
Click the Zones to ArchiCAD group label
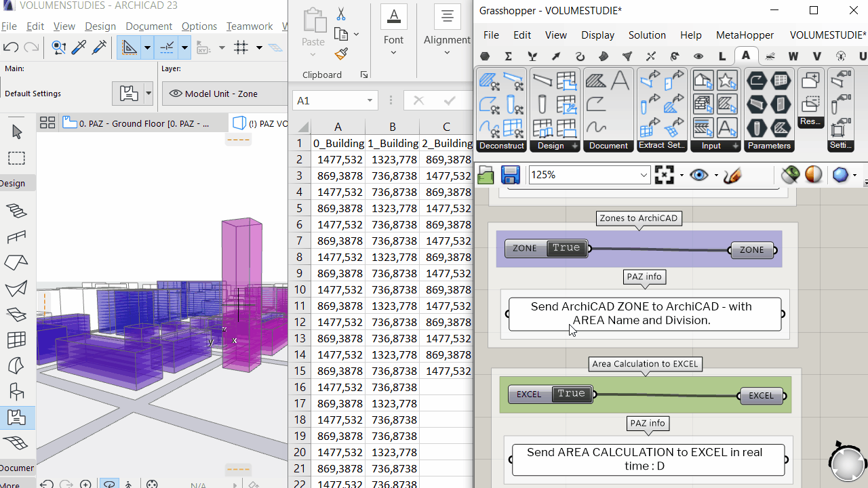tap(638, 218)
